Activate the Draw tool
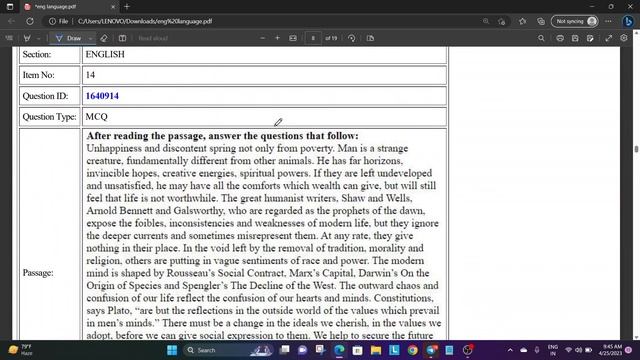The width and height of the screenshot is (640, 360). pyautogui.click(x=69, y=38)
